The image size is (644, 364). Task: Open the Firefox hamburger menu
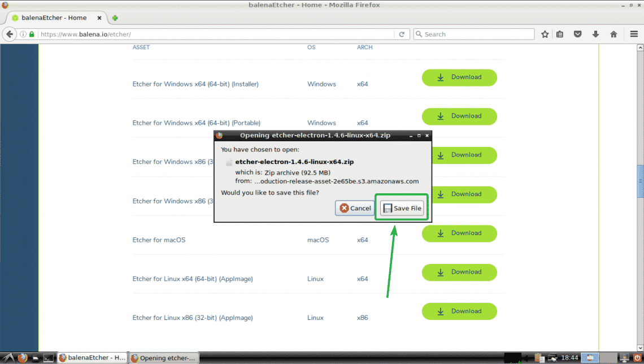click(x=634, y=34)
